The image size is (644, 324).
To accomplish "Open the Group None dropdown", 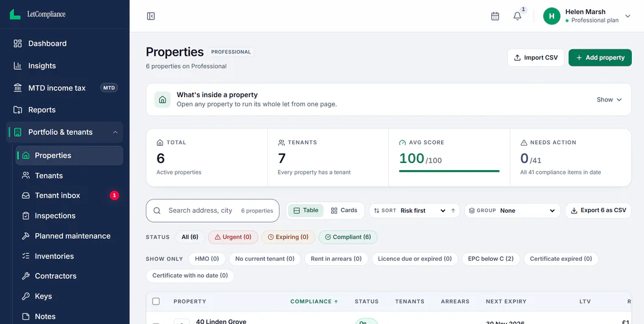I will tap(512, 210).
